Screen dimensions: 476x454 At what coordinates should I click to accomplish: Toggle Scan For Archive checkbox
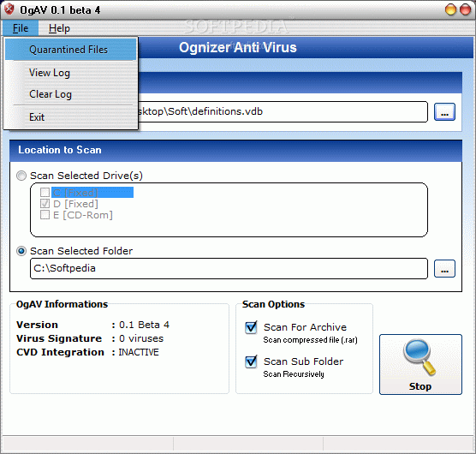click(251, 327)
